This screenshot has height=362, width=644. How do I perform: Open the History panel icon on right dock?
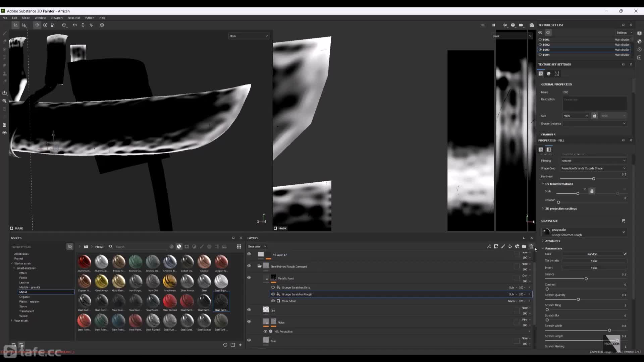pos(640,50)
